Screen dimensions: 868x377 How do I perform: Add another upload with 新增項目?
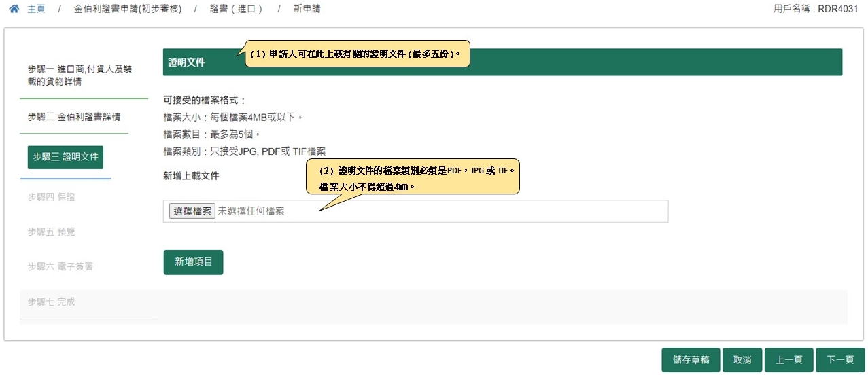coord(193,262)
